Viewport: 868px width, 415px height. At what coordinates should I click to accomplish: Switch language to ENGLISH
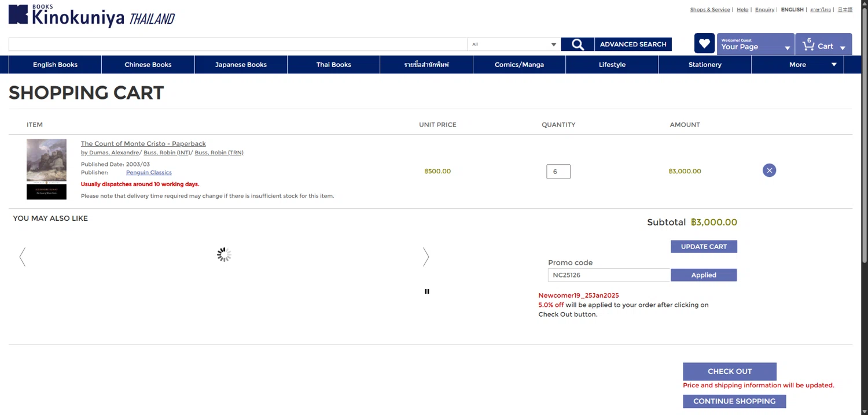click(792, 10)
